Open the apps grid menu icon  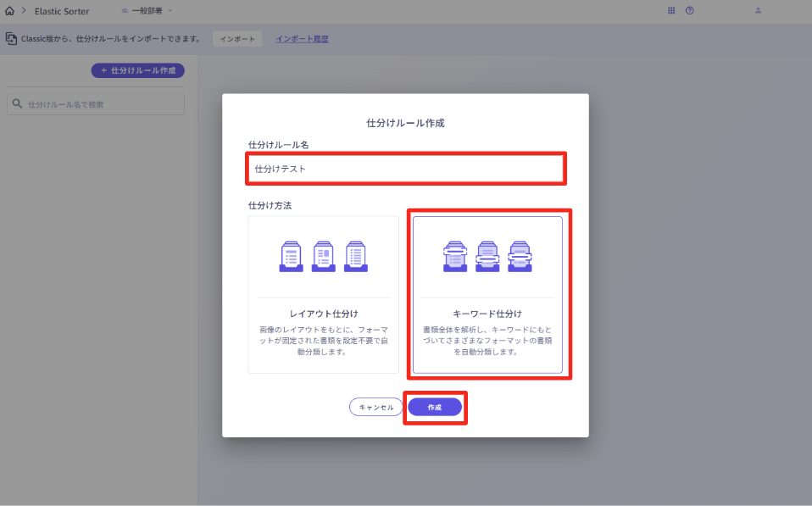(671, 11)
